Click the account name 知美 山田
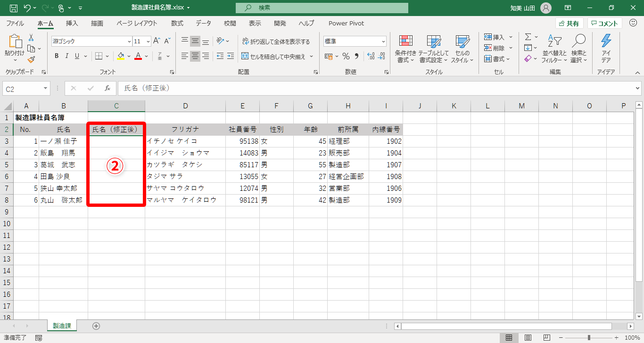The width and height of the screenshot is (644, 343). coord(523,8)
